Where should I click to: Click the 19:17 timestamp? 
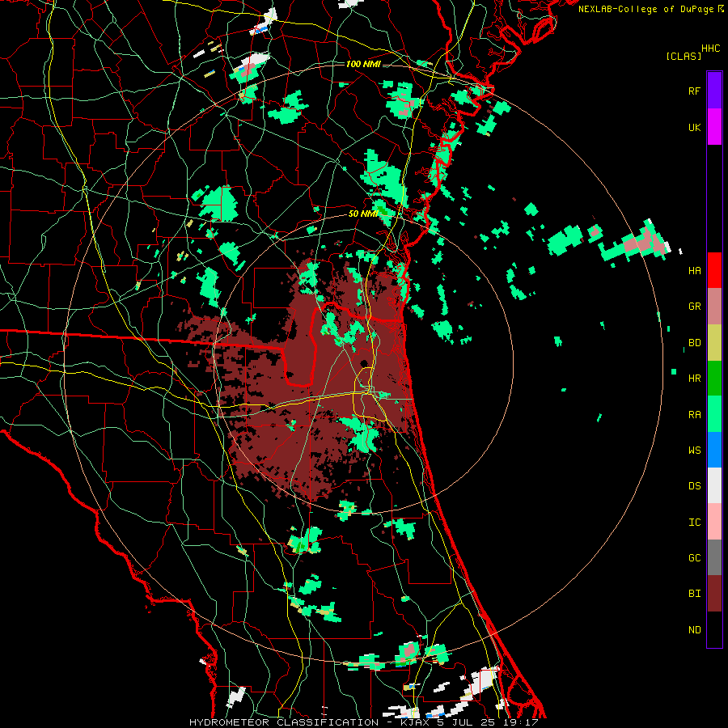tap(523, 722)
